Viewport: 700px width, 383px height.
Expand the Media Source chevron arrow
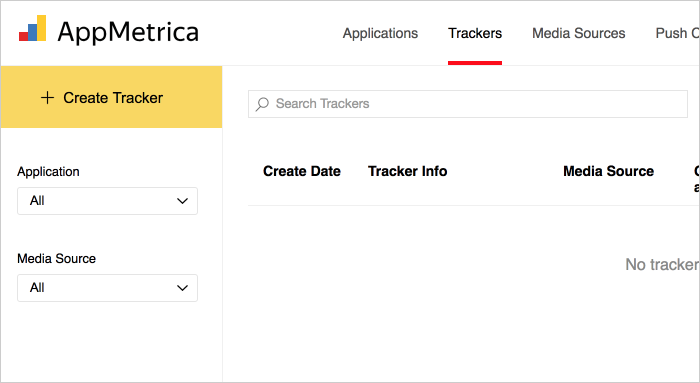[182, 288]
